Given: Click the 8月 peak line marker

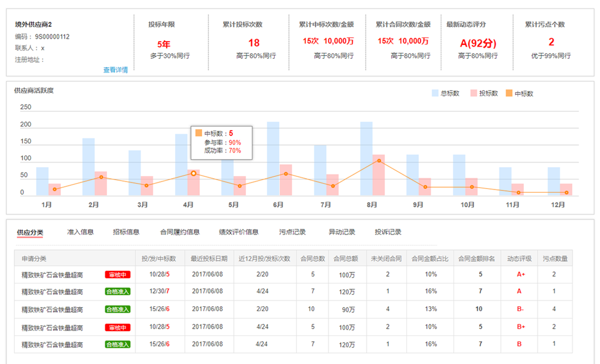Looking at the screenshot, I should click(x=379, y=161).
